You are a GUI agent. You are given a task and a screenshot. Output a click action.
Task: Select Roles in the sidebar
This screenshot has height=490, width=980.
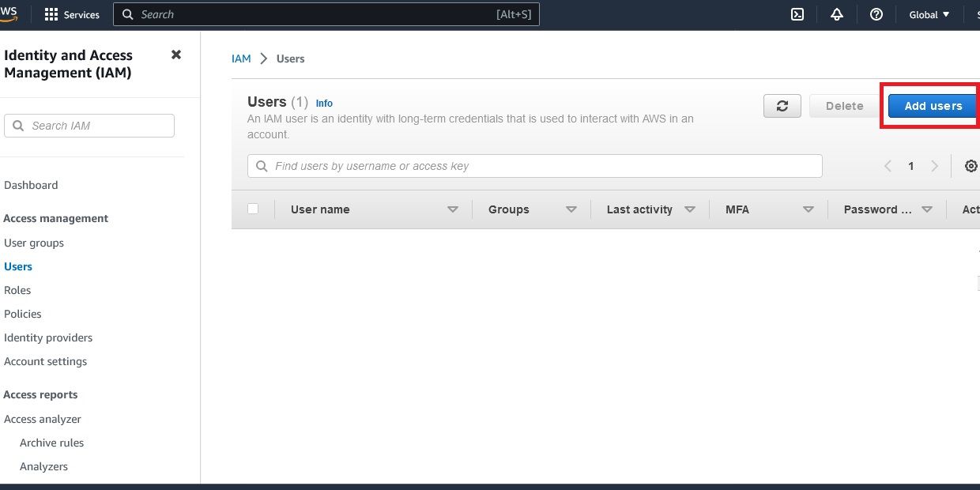[17, 290]
